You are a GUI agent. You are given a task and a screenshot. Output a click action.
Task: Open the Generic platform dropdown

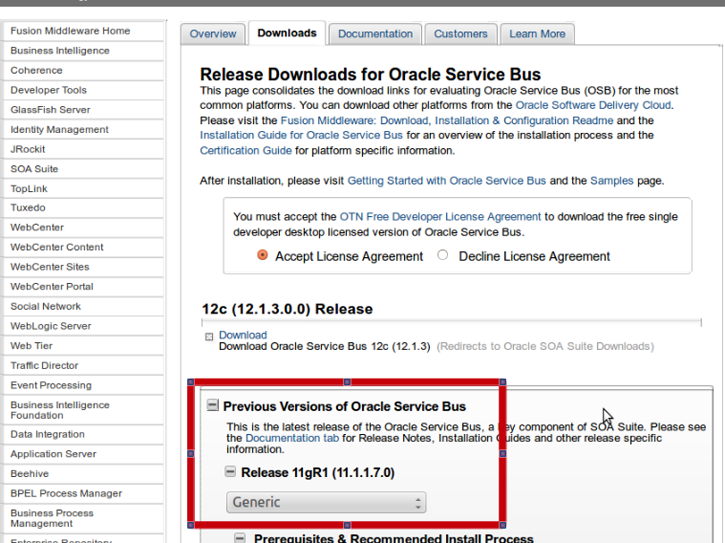326,502
